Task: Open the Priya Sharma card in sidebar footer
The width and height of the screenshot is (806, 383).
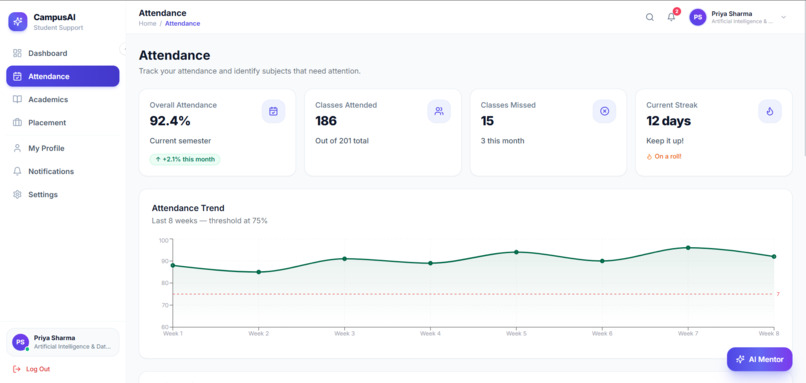Action: pyautogui.click(x=63, y=342)
